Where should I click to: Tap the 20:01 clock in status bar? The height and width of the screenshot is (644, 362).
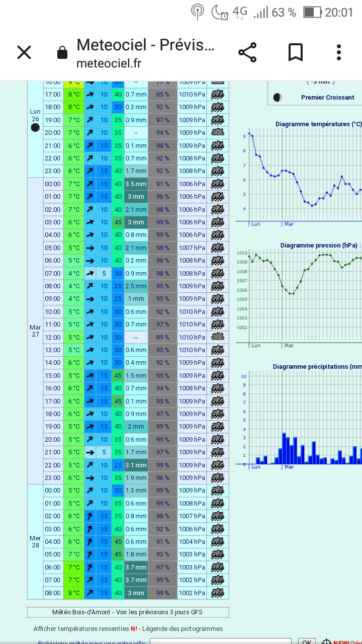pos(339,12)
